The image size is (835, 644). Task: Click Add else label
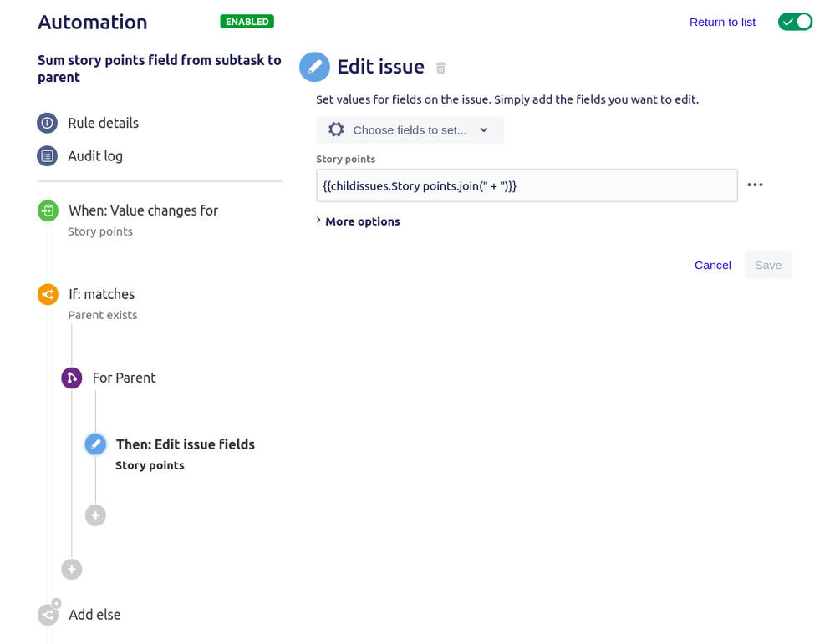pos(94,615)
